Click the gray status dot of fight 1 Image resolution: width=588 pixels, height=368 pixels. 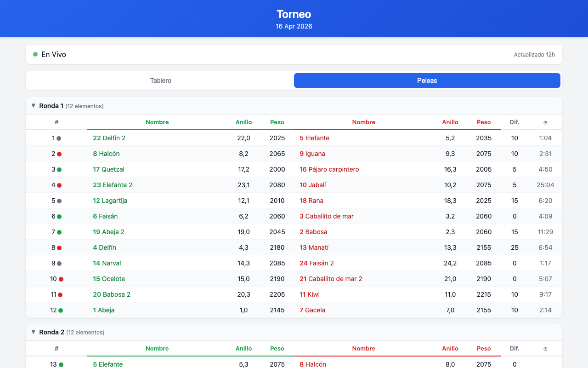(x=59, y=138)
